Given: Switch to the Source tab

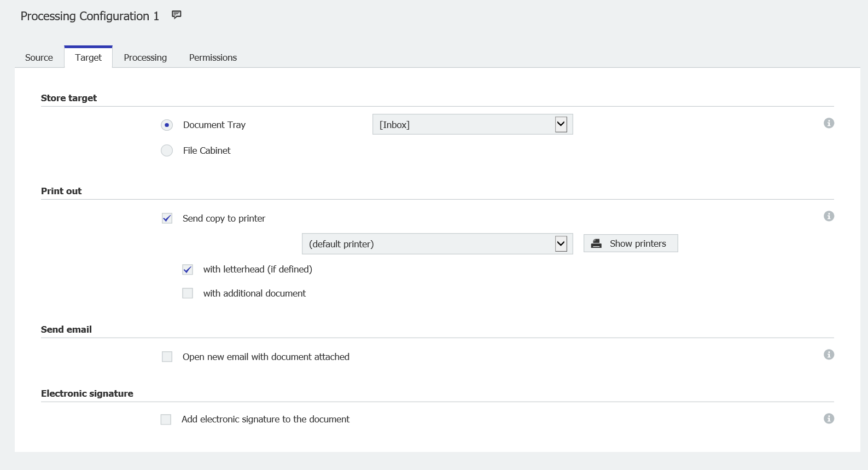Looking at the screenshot, I should [x=39, y=57].
